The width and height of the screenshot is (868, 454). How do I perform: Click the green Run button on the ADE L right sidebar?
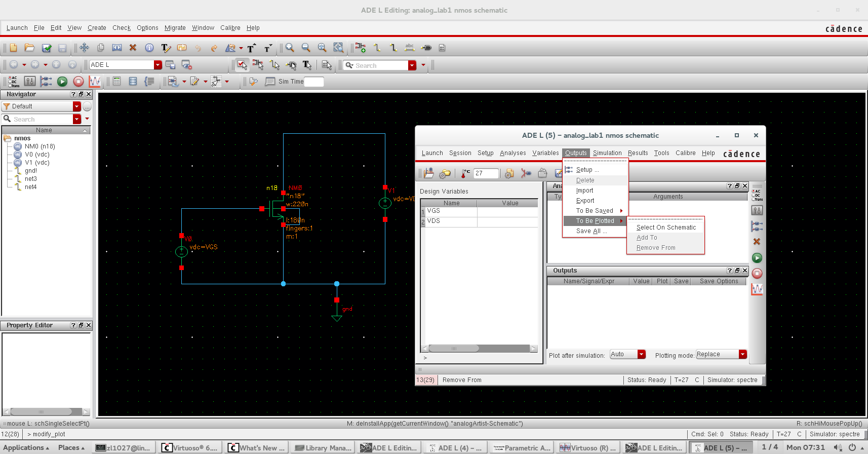tap(757, 258)
